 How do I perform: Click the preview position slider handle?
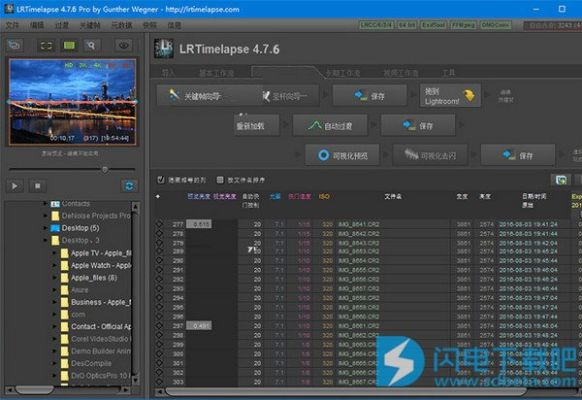pos(105,170)
